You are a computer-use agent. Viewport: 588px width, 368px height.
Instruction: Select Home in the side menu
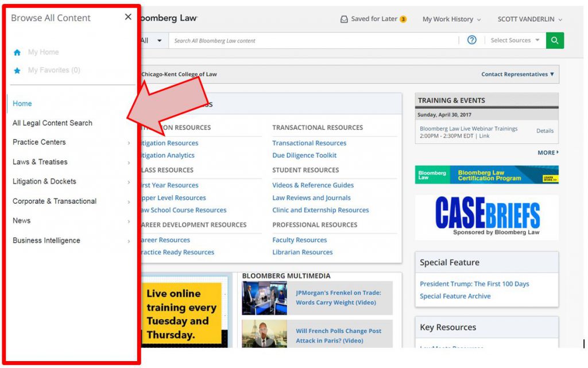(x=22, y=103)
